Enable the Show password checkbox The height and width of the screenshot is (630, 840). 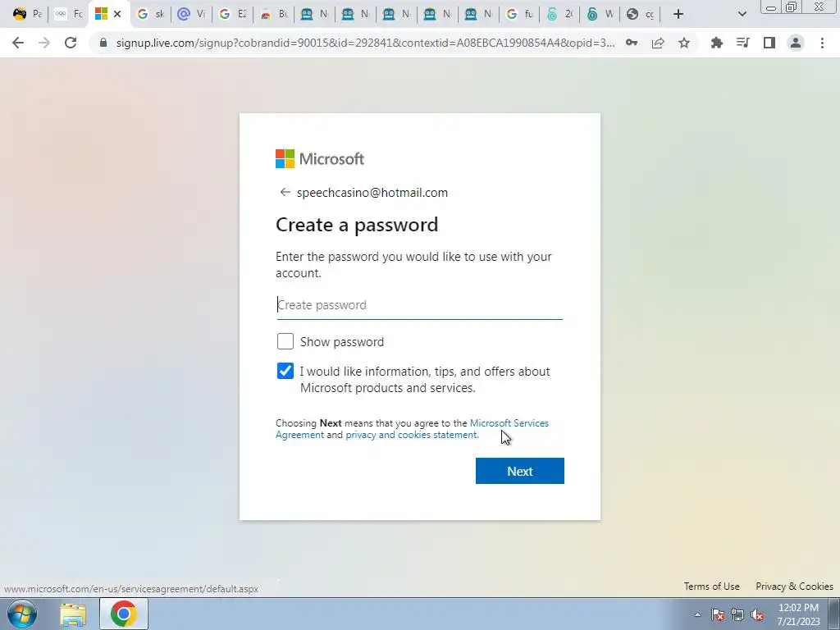point(285,341)
